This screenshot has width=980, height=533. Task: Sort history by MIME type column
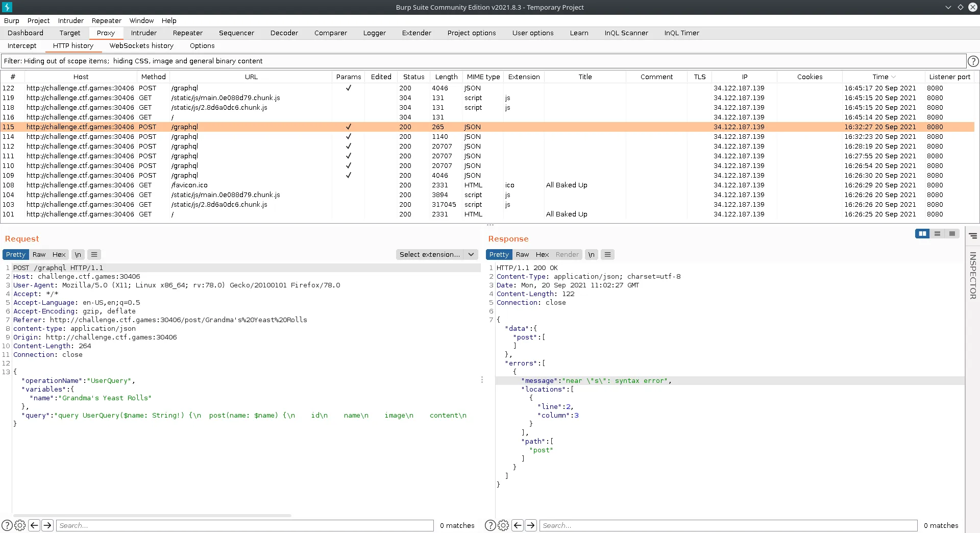483,77
